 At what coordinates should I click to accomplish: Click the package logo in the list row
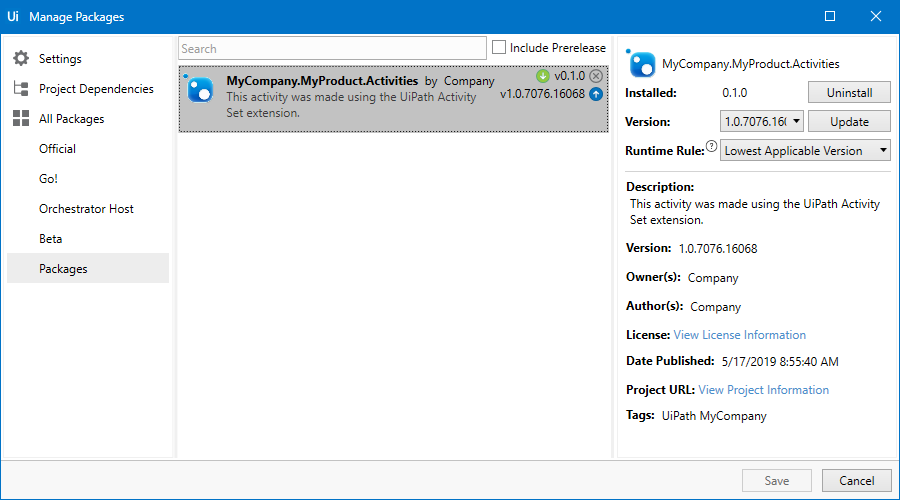[199, 89]
